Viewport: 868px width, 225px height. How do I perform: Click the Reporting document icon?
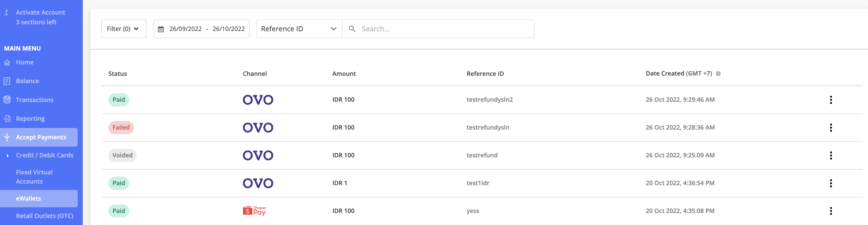point(7,119)
